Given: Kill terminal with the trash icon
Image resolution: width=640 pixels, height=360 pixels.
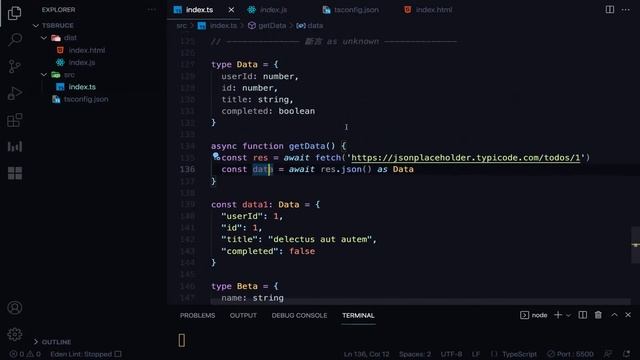Looking at the screenshot, I should [x=598, y=315].
